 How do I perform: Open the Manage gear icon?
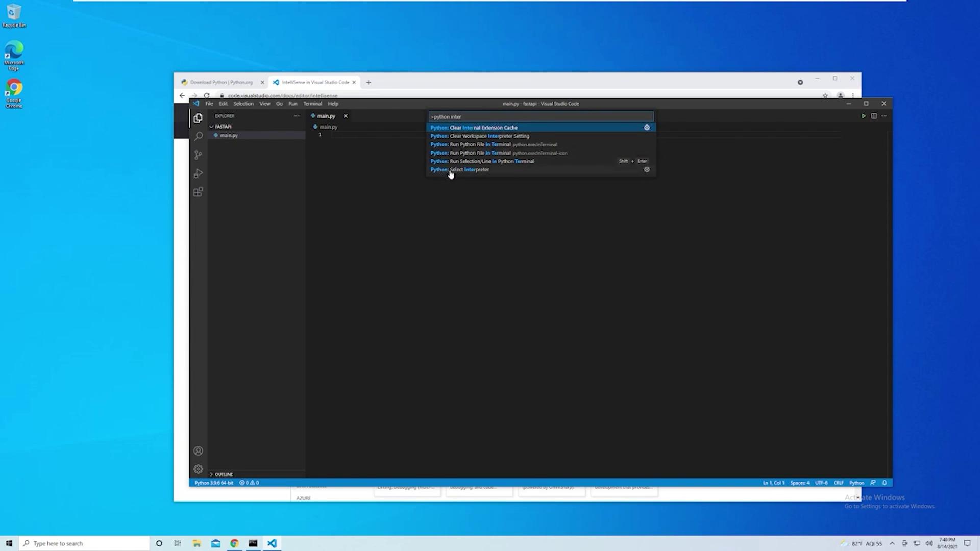(198, 469)
